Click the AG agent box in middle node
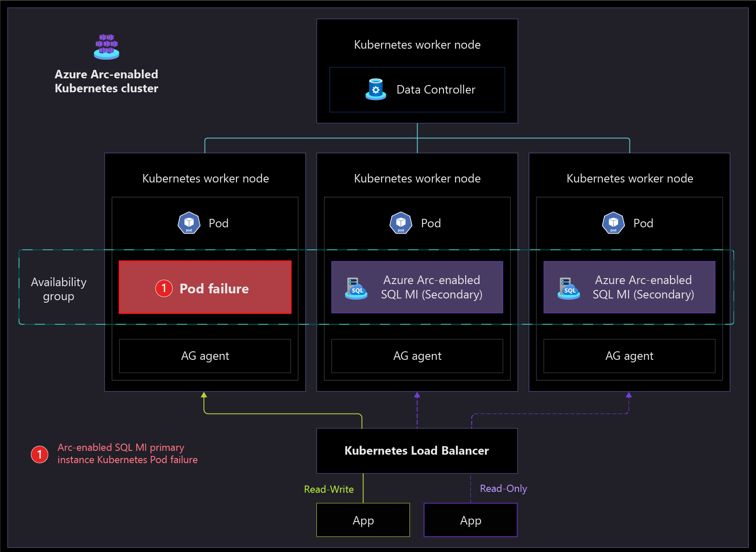 click(417, 356)
